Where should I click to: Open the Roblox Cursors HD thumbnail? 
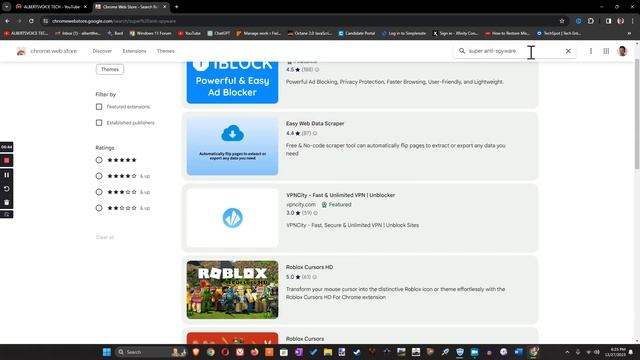tap(232, 290)
